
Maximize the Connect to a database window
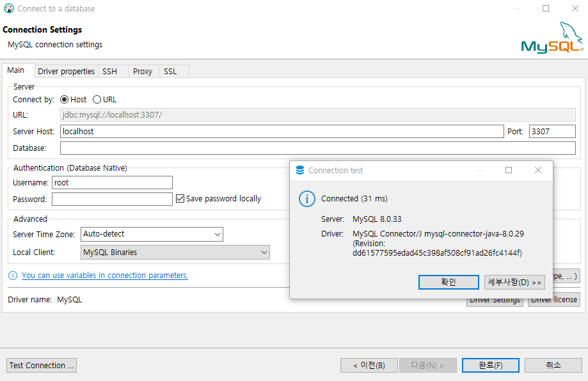(546, 8)
